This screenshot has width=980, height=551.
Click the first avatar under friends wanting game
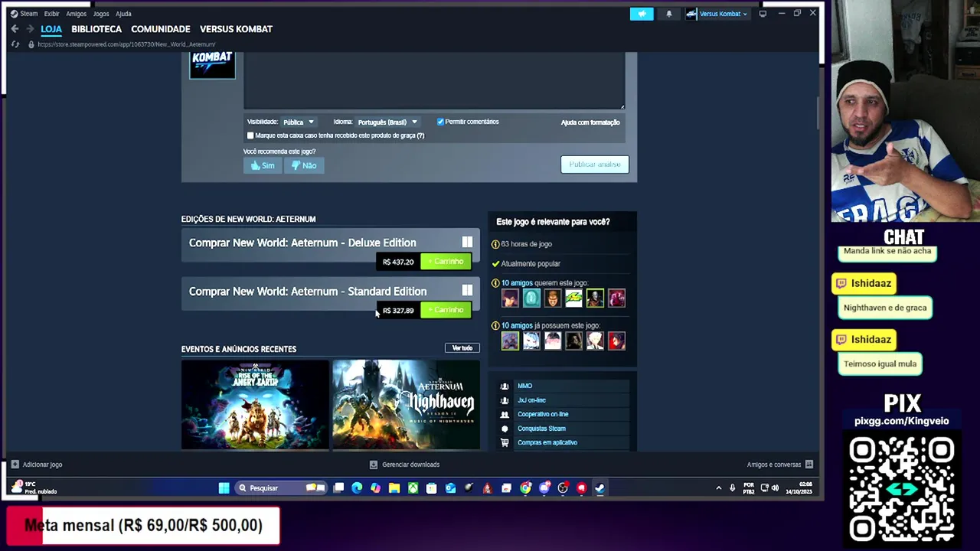click(x=510, y=298)
